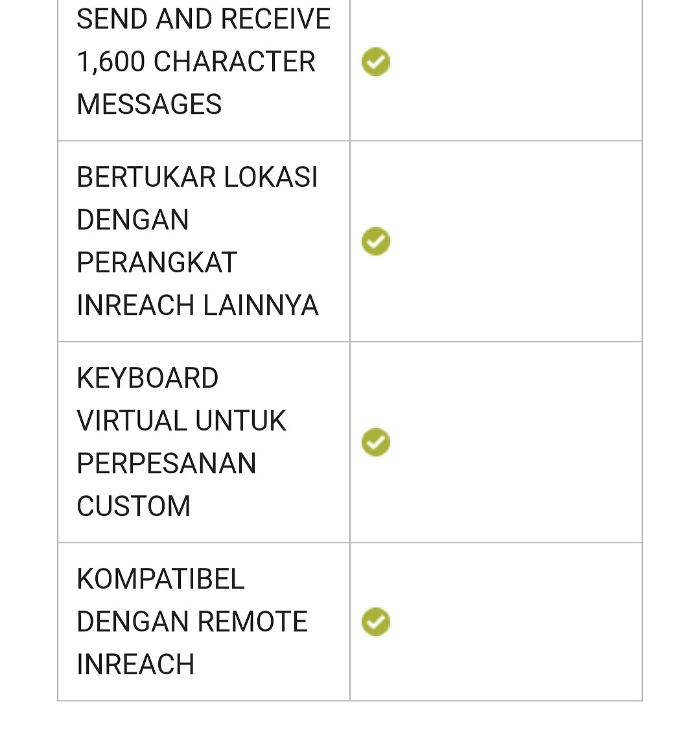The height and width of the screenshot is (739, 700).
Task: Click the checkmark for Kompatibel Dengan Remote row
Action: 376,622
